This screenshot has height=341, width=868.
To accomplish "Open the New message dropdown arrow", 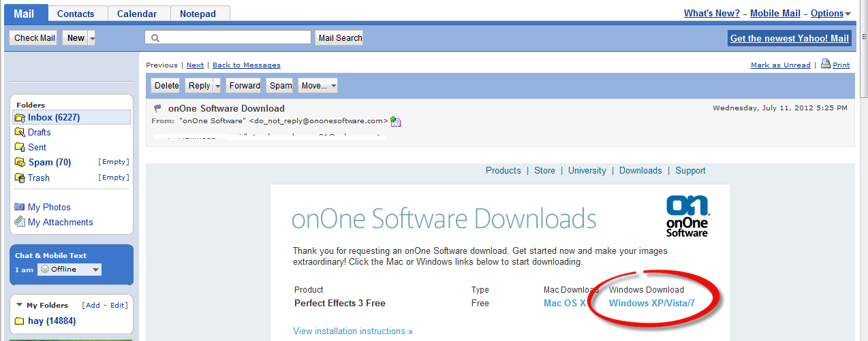I will point(91,38).
